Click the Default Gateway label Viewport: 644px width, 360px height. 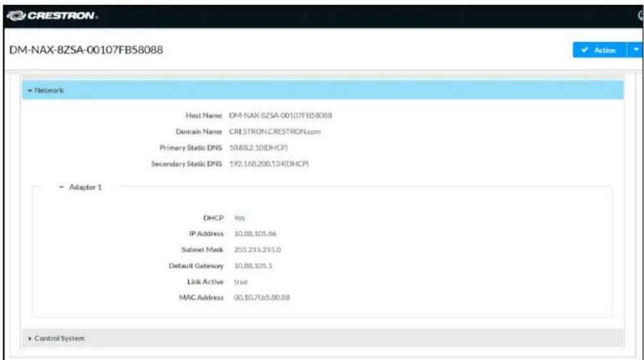click(196, 266)
